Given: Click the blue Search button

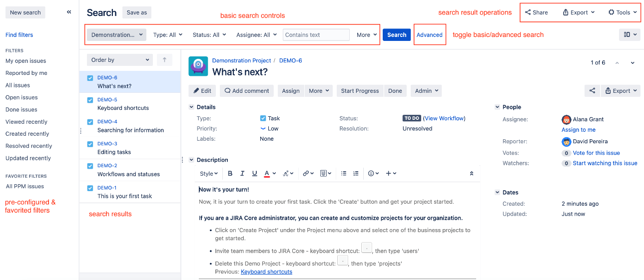Looking at the screenshot, I should [x=397, y=35].
